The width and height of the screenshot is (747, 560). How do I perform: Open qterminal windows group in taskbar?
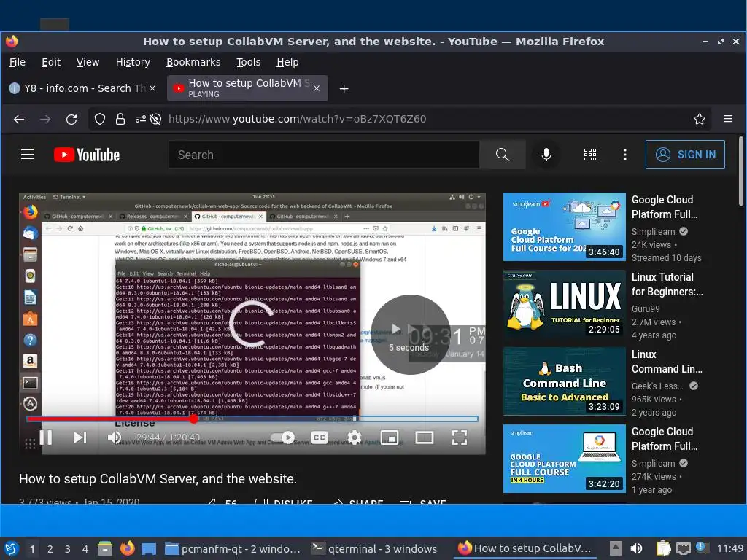(375, 548)
